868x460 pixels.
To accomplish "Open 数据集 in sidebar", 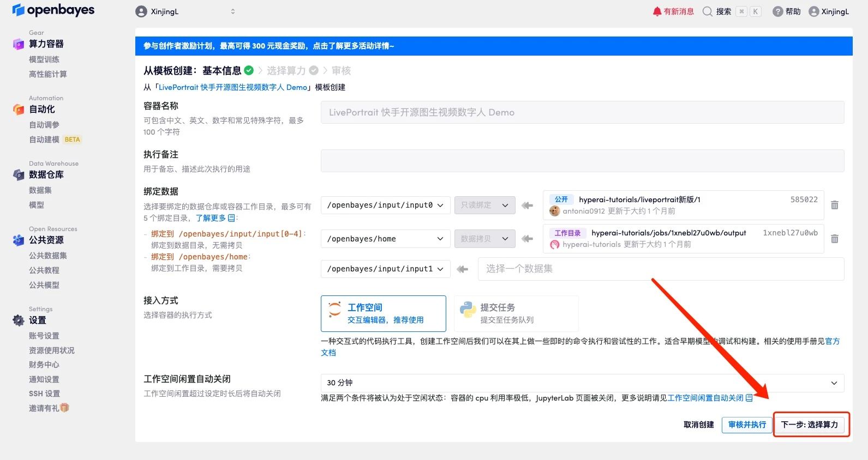I will 40,190.
